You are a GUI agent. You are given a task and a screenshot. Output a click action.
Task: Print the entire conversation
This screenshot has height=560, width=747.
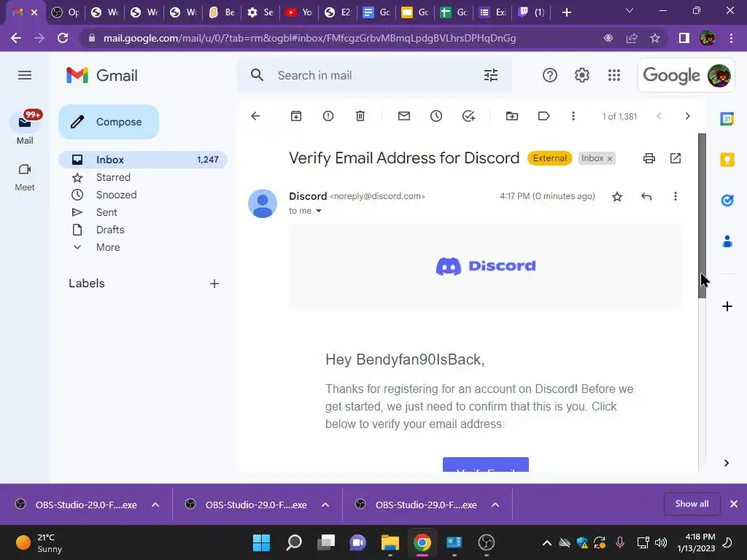pyautogui.click(x=649, y=158)
